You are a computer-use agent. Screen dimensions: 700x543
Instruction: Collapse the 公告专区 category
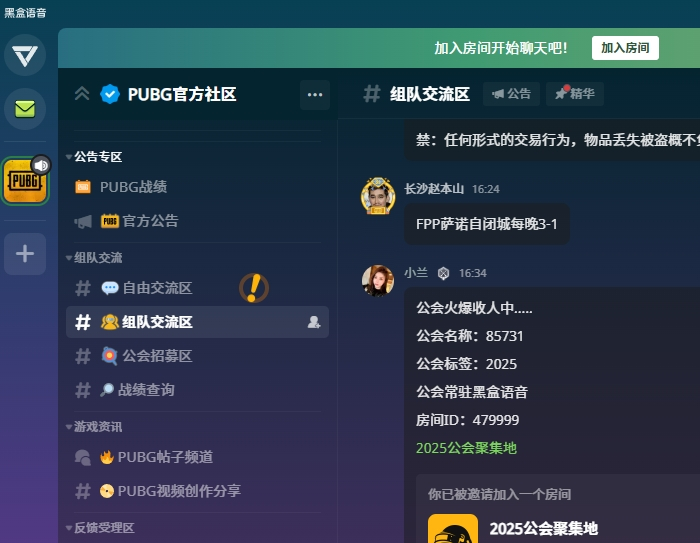click(x=94, y=157)
